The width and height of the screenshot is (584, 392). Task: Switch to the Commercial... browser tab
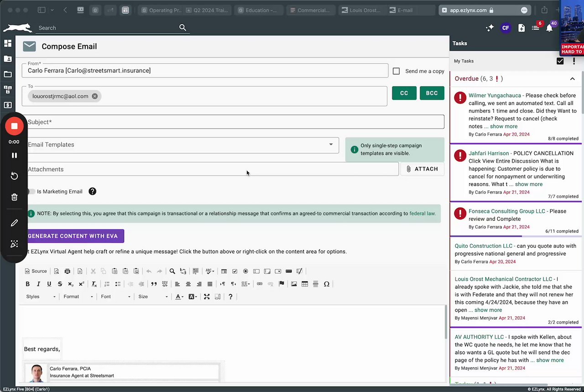[x=310, y=10]
